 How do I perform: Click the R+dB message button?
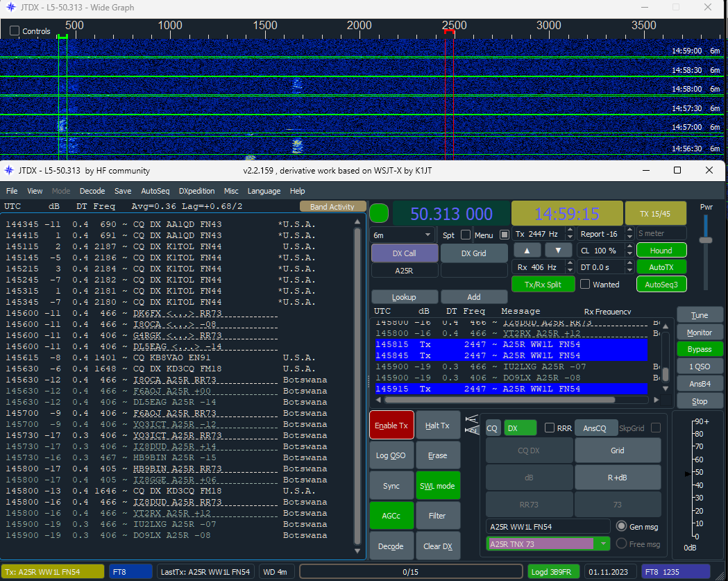617,477
